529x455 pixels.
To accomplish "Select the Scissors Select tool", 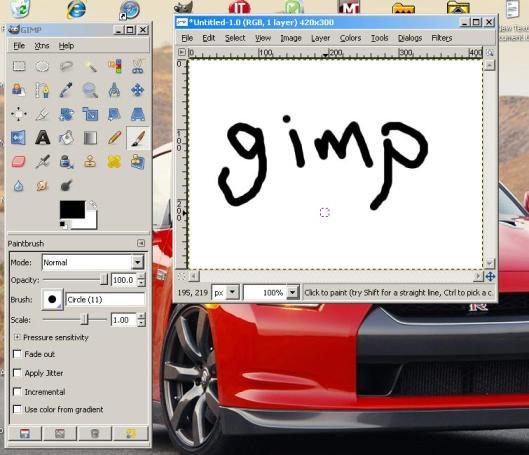I will click(x=138, y=66).
